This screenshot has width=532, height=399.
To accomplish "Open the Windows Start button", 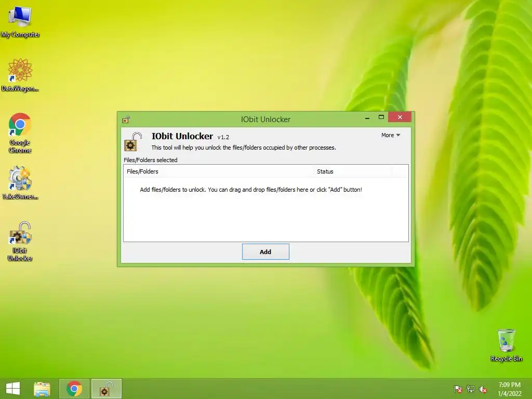I will (13, 389).
